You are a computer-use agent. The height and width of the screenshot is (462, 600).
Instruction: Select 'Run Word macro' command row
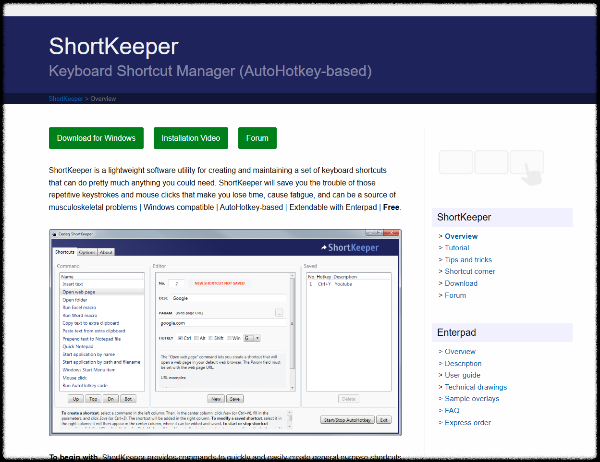click(102, 315)
